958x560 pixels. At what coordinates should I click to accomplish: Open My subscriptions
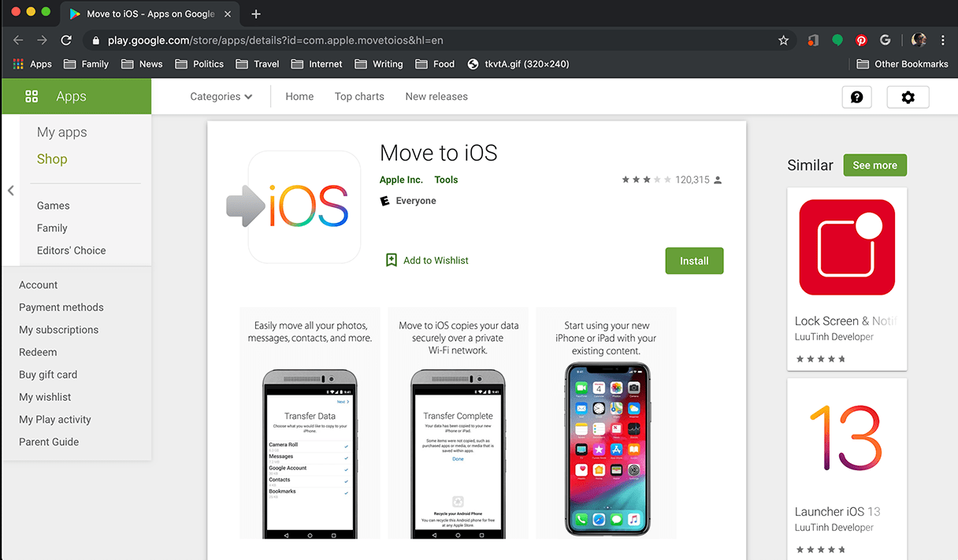[x=59, y=330]
